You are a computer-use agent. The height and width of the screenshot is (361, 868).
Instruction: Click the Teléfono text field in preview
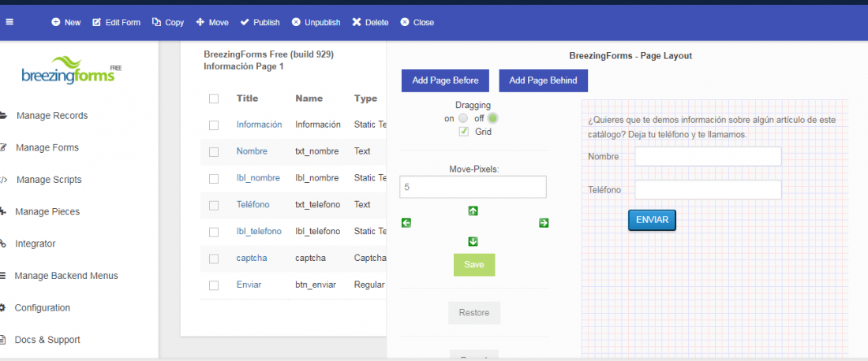coord(708,190)
